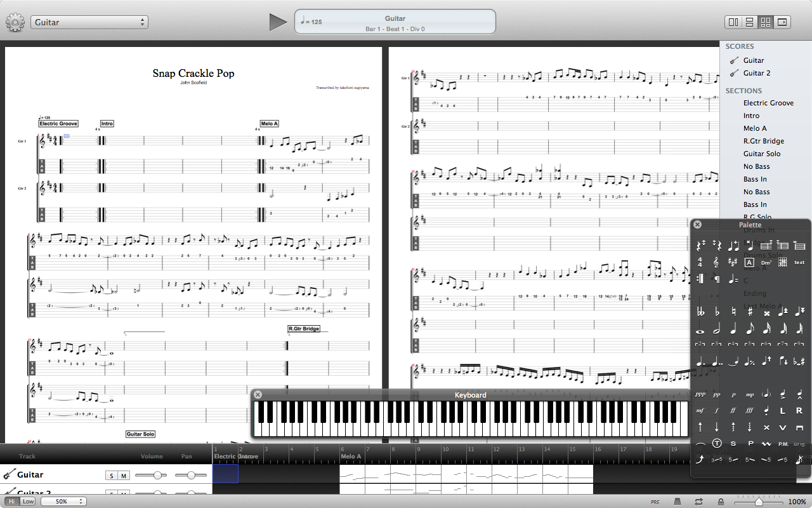The image size is (812, 508).
Task: Add a chord name with the Dm7 icon
Action: pos(766,262)
